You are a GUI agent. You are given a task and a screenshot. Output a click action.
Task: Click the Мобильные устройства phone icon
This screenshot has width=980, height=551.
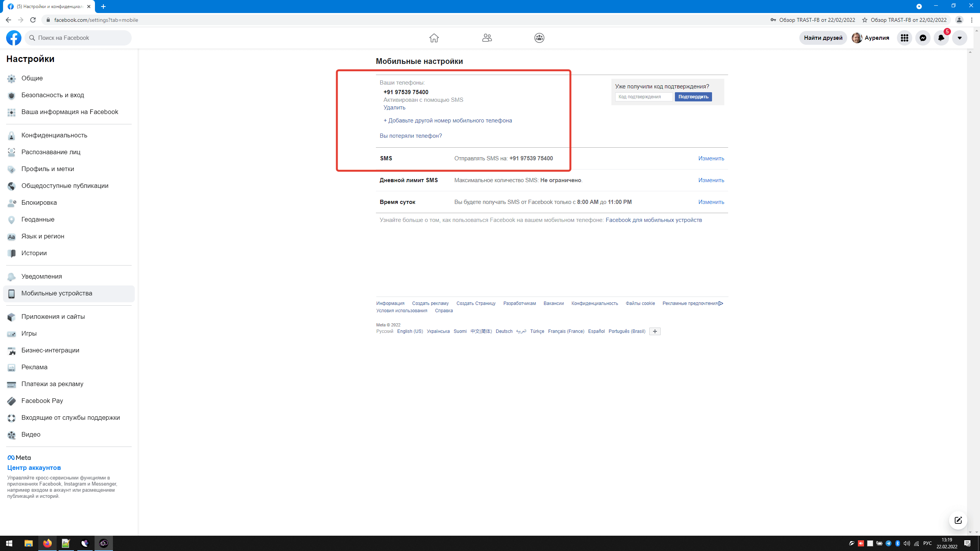coord(11,293)
